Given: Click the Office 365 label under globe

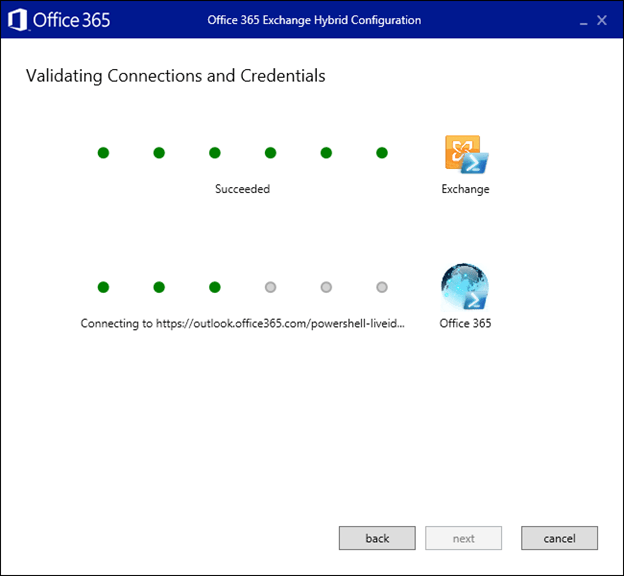Looking at the screenshot, I should pos(465,323).
